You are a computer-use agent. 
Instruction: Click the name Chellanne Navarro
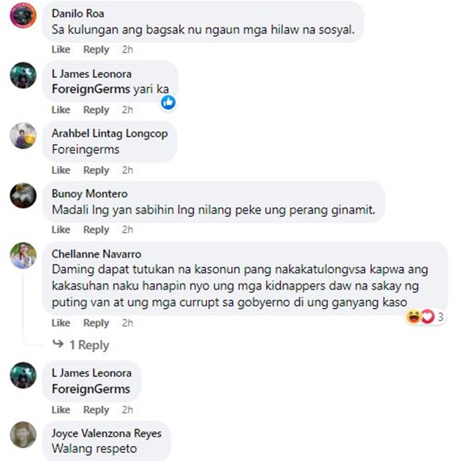(96, 254)
